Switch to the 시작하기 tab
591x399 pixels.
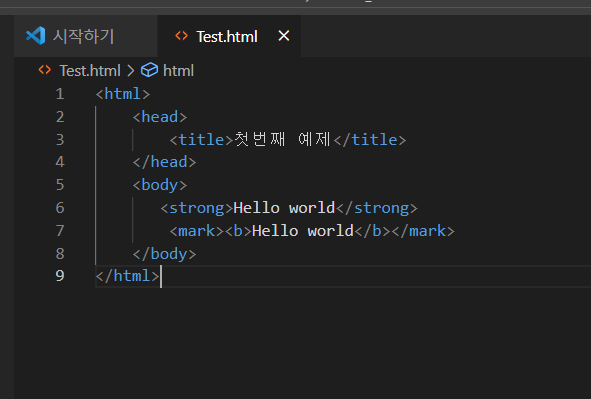(85, 36)
